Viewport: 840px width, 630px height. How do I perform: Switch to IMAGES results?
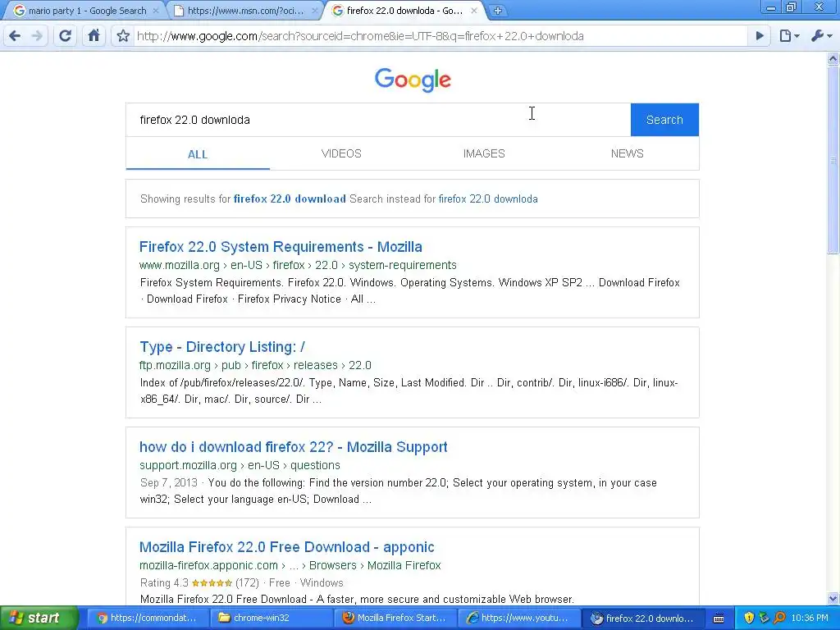pos(484,153)
